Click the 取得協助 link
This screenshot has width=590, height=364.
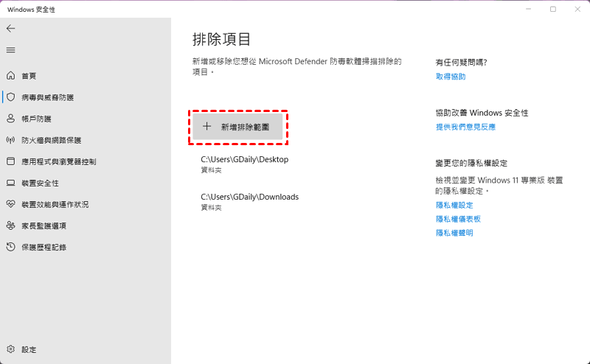point(451,77)
